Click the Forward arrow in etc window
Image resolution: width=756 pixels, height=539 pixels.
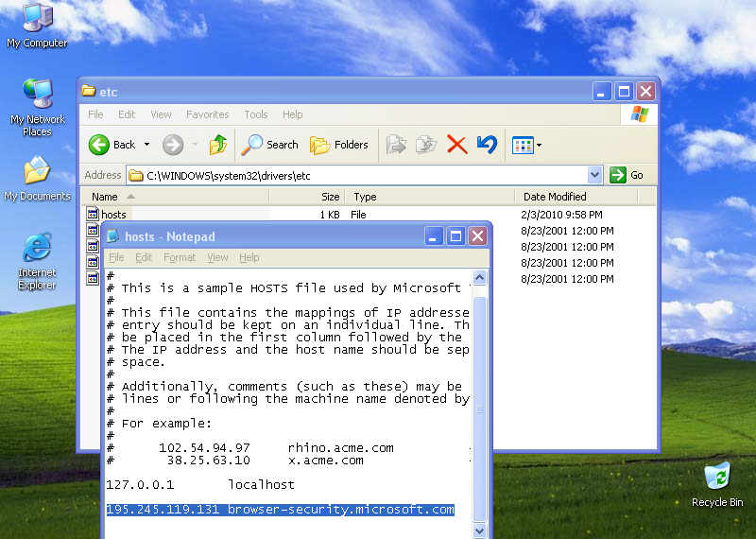(x=173, y=145)
